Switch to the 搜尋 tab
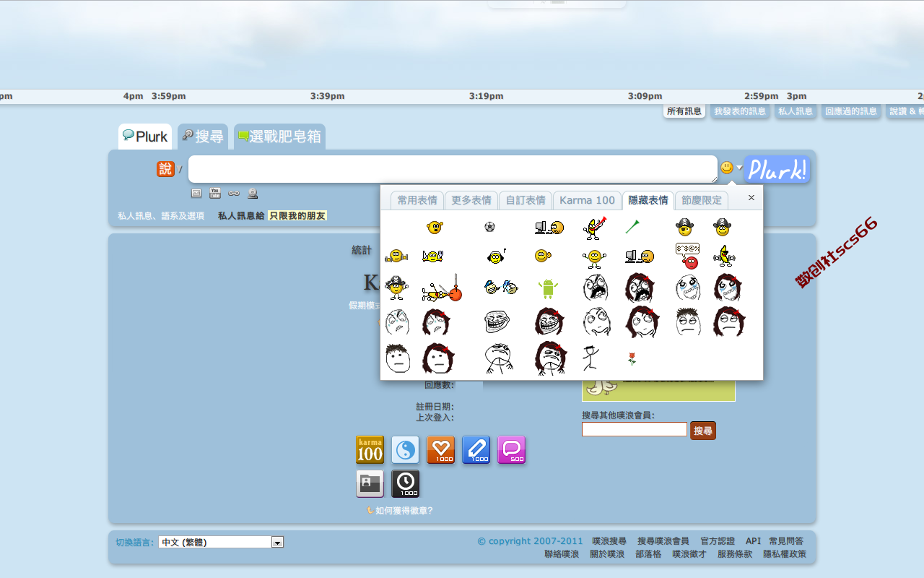 (203, 137)
